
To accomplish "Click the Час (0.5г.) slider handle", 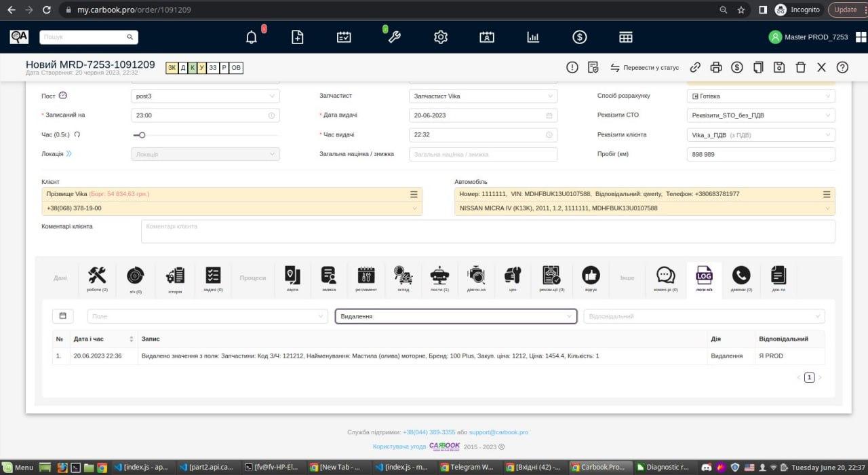I will pos(142,135).
